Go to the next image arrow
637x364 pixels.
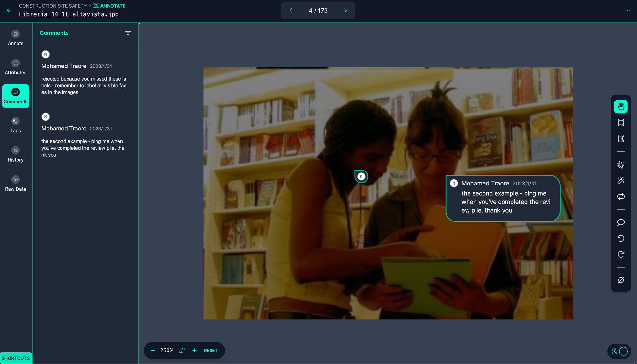pyautogui.click(x=346, y=10)
